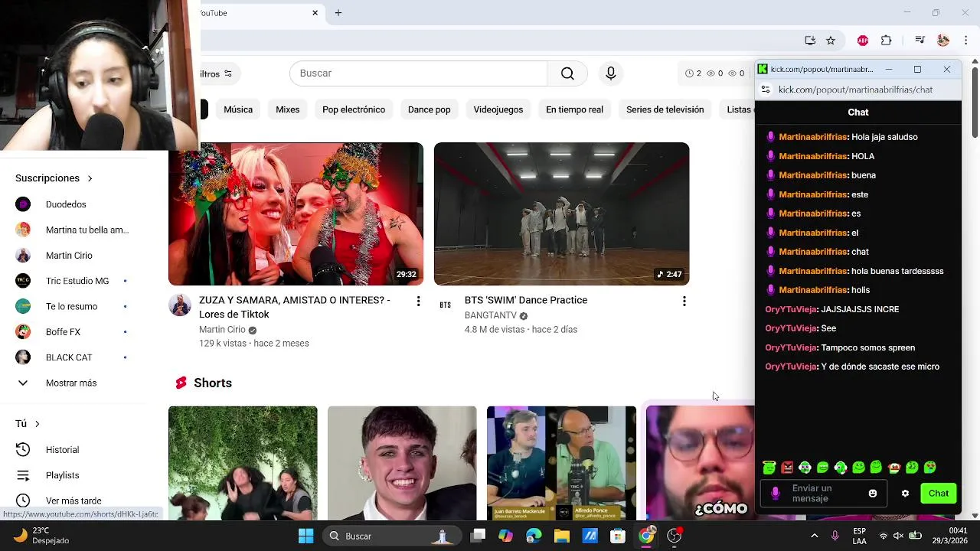This screenshot has width=980, height=551.
Task: Show hidden system tray icons
Action: tap(814, 536)
